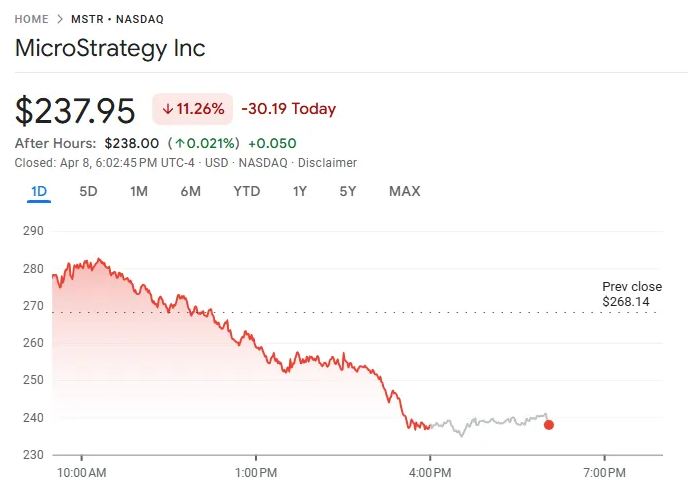The image size is (688, 489).
Task: Click the MSTR • NASDAQ breadcrumb
Action: (117, 19)
